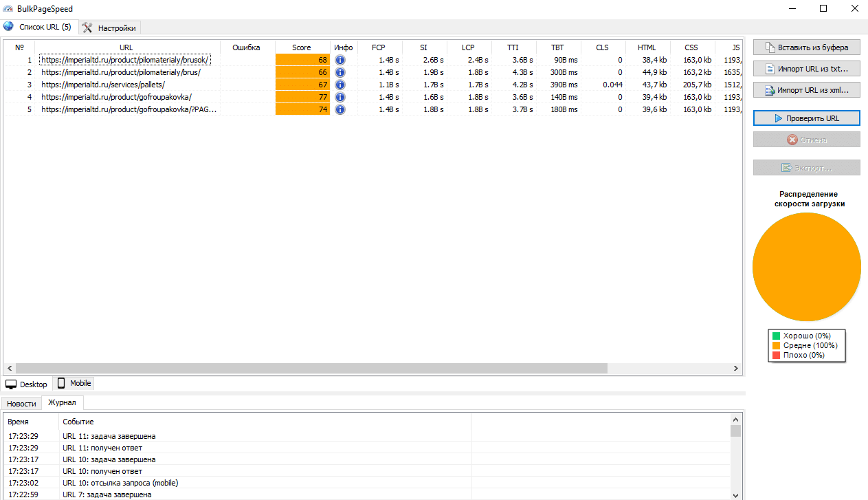This screenshot has width=868, height=500.
Task: Select URL ending services/pallets/
Action: [x=103, y=85]
